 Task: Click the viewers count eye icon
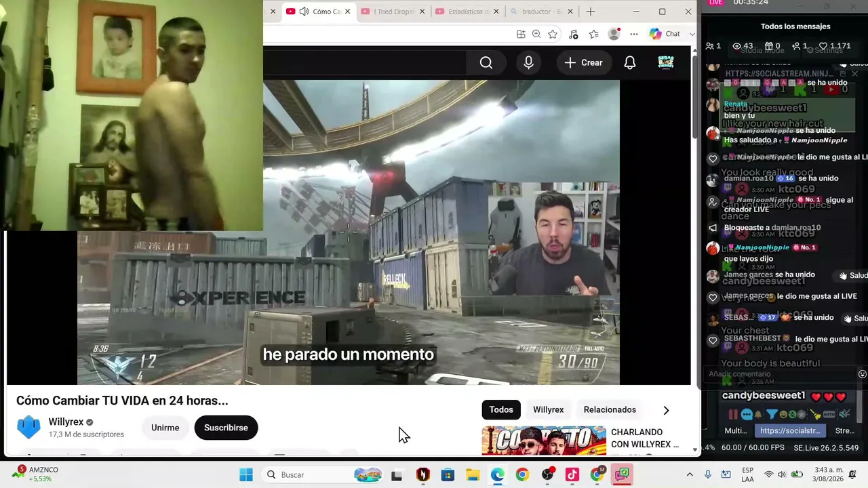[737, 46]
